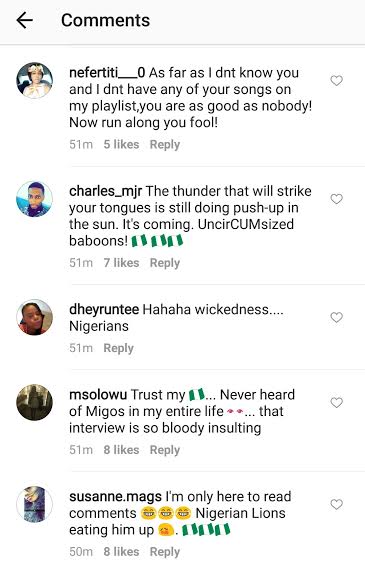
Task: Reply to dheyruntee's comment
Action: [x=118, y=348]
